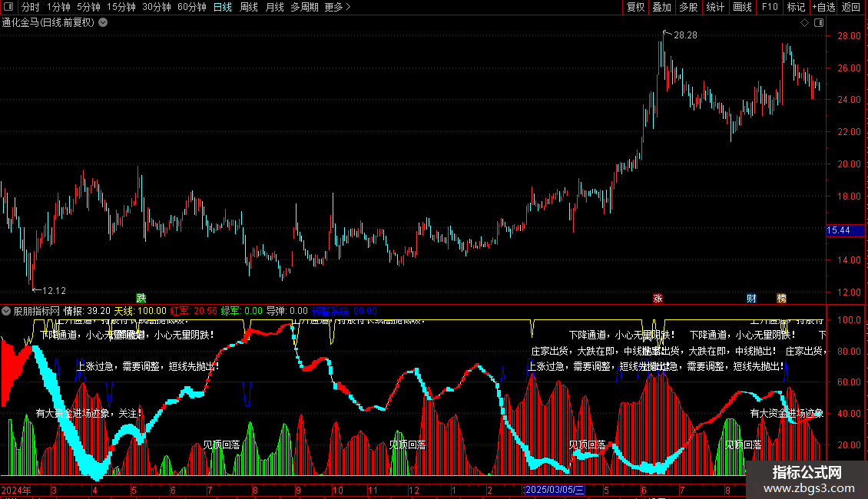Toggle the side panel icon at top-left
Image resolution: width=868 pixels, height=499 pixels.
pyautogui.click(x=8, y=7)
